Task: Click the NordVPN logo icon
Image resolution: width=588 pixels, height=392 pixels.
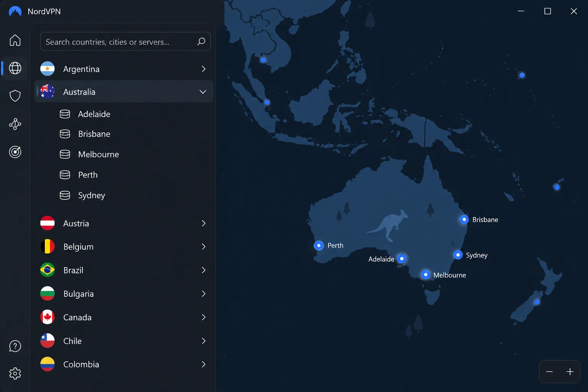Action: pyautogui.click(x=15, y=11)
